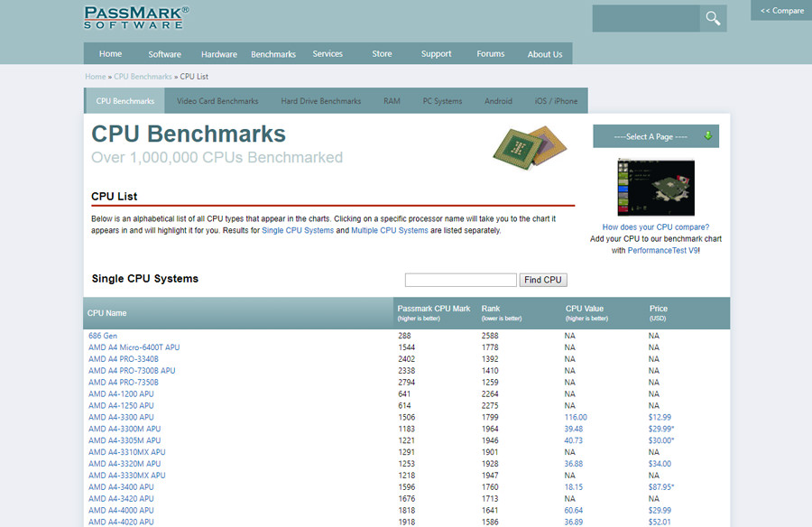Open AMD A4 PRO-3340B entry
The height and width of the screenshot is (527, 812).
[x=124, y=359]
